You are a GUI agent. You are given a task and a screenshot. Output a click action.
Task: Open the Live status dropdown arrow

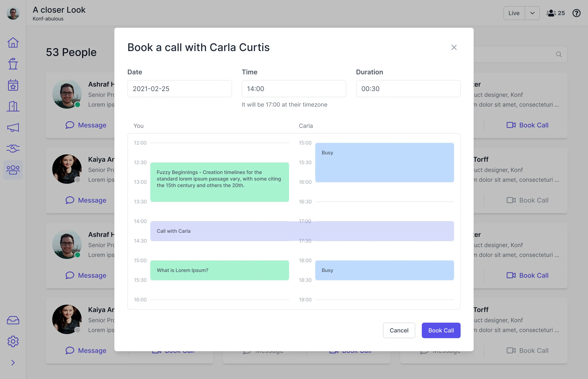pyautogui.click(x=532, y=13)
